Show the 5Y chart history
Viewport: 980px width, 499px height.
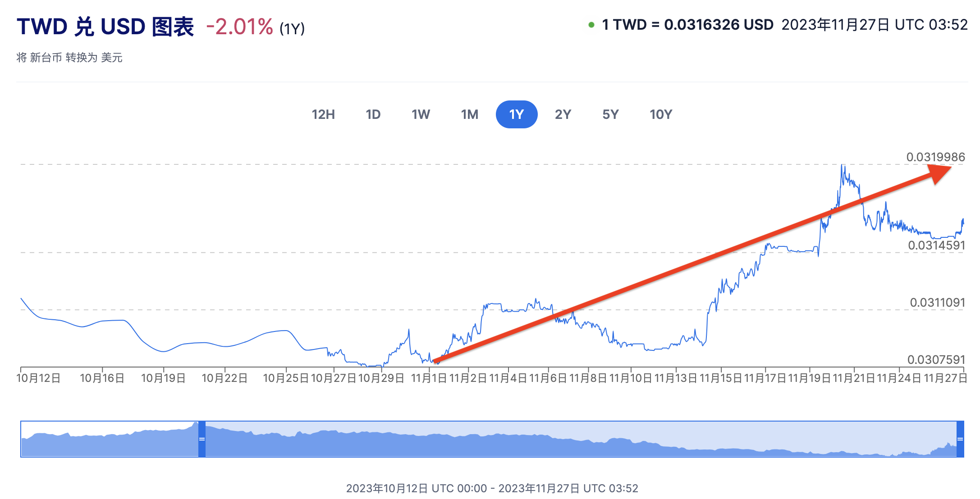click(610, 114)
